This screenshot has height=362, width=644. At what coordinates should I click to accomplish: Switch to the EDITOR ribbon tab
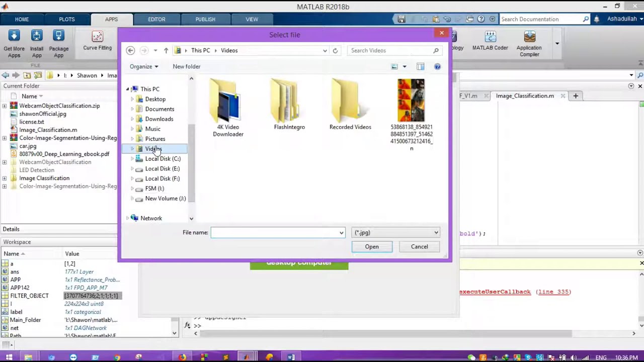(x=156, y=19)
